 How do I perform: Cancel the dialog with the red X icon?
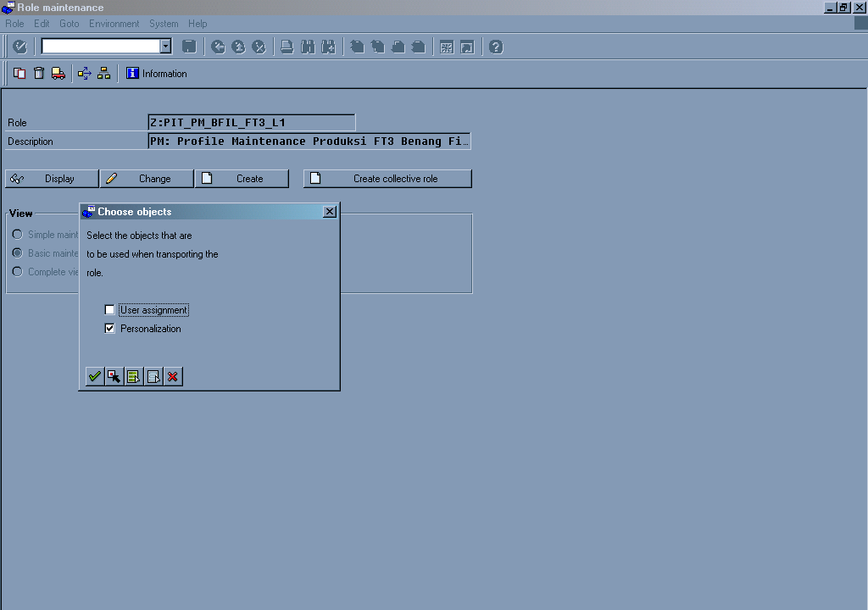[x=172, y=376]
